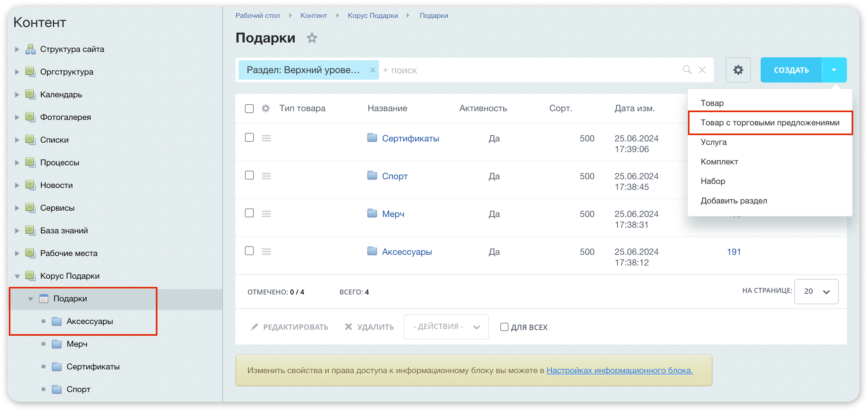Check the Аксессуары row checkbox
Screen dimensions: 868x411
point(249,251)
